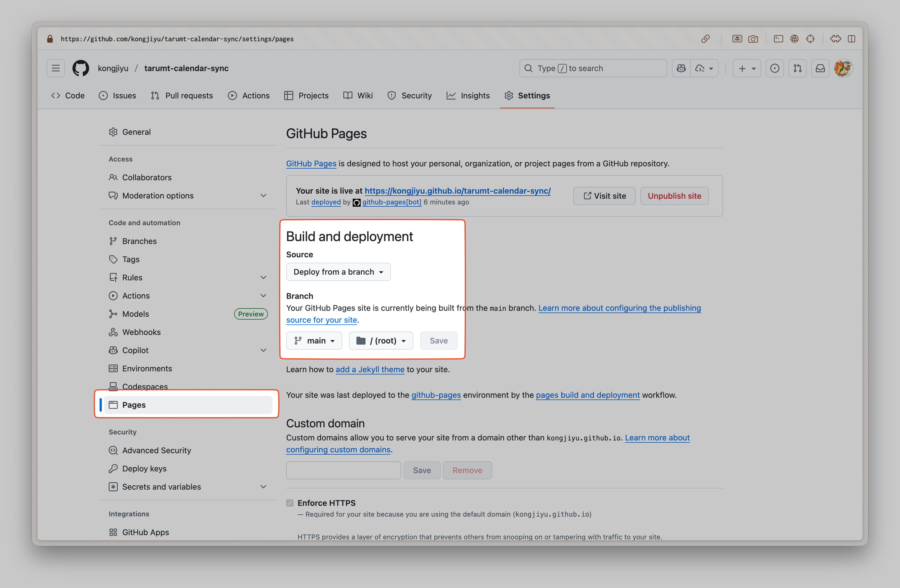Open the hamburger navigation menu
The image size is (900, 588).
55,68
